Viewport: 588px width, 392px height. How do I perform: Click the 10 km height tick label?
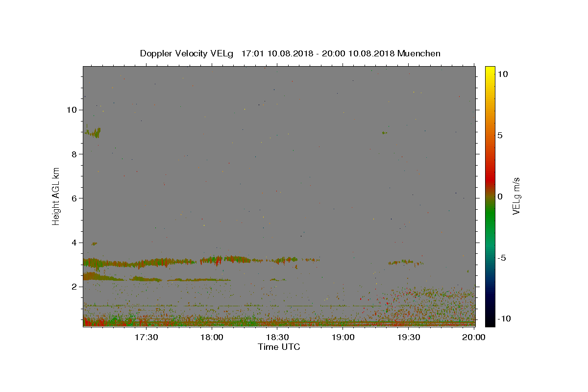[x=71, y=110]
